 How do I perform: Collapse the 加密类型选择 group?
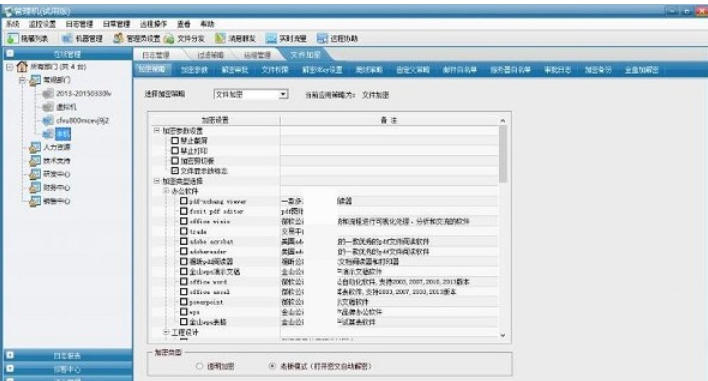pyautogui.click(x=157, y=181)
